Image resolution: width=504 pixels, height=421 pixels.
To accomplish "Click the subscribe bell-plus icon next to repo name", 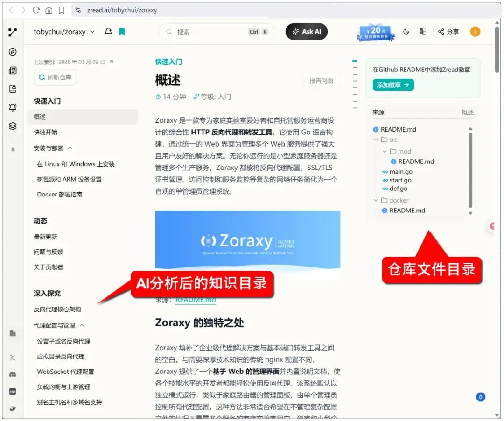I will click(108, 31).
